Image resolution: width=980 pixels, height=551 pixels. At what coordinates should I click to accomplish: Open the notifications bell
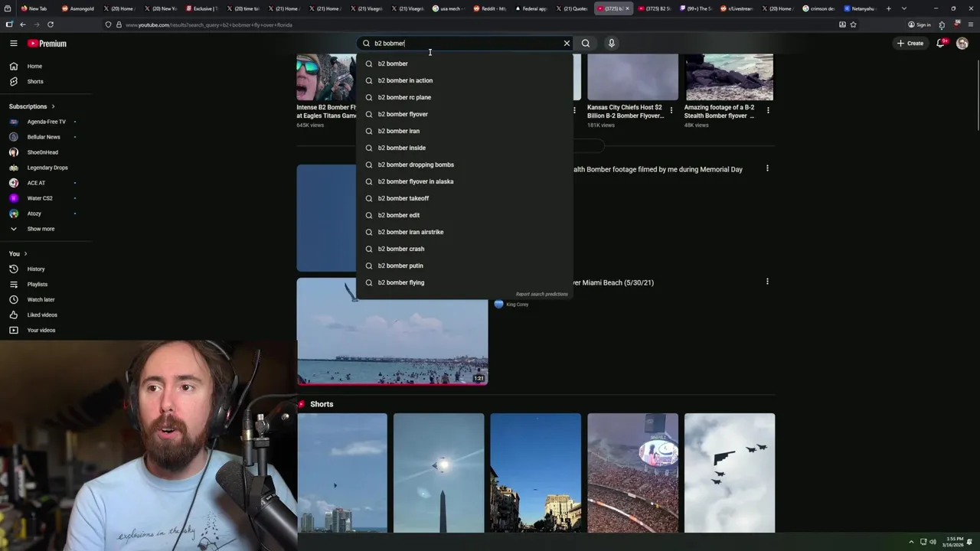tap(941, 44)
